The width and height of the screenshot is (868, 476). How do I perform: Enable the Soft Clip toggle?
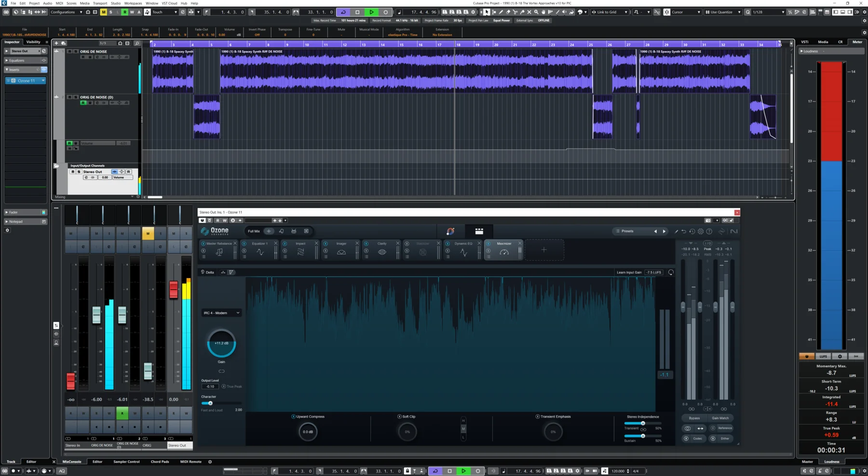(x=399, y=417)
